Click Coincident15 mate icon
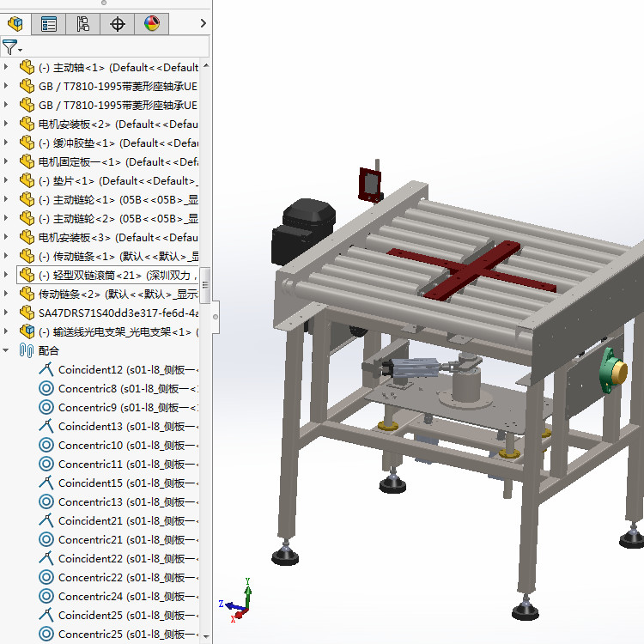Viewport: 644px width, 644px height. (x=46, y=483)
